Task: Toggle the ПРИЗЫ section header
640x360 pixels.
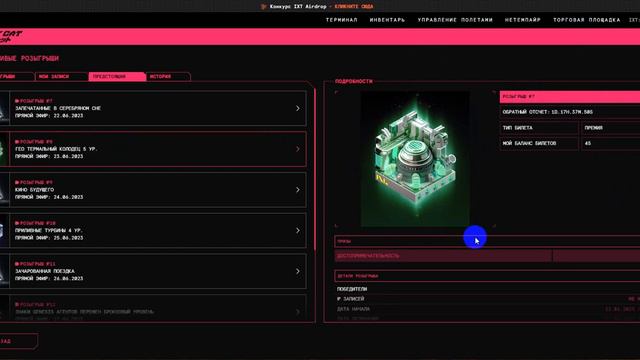Action: pos(487,241)
